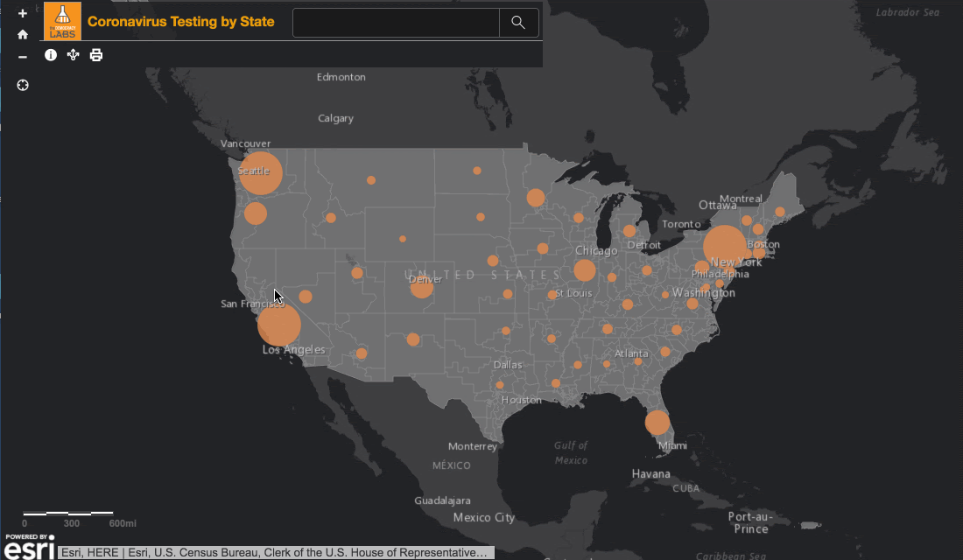Select the large circle near Los Angeles
The image size is (963, 560).
(279, 325)
